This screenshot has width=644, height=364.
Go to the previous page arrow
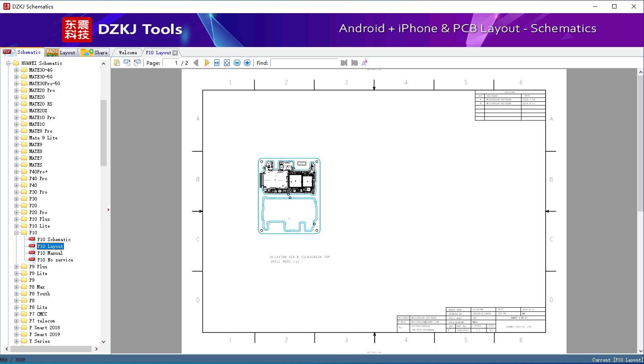(196, 63)
